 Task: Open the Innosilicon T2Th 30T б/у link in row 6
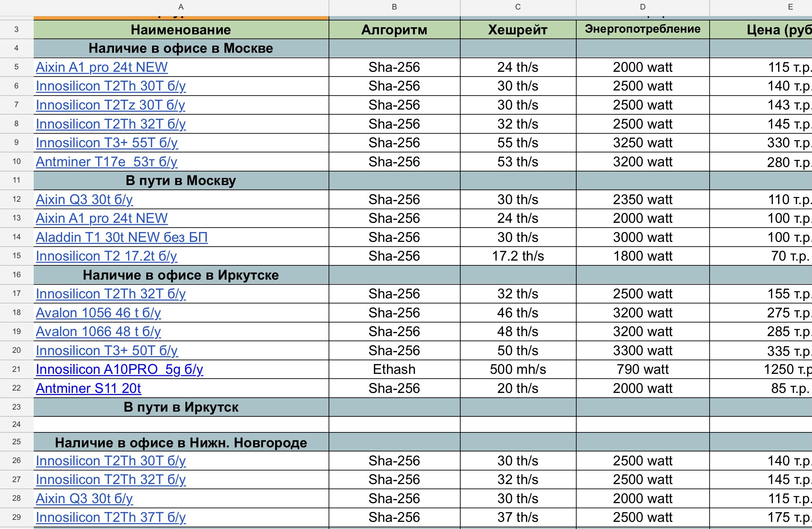pyautogui.click(x=111, y=86)
